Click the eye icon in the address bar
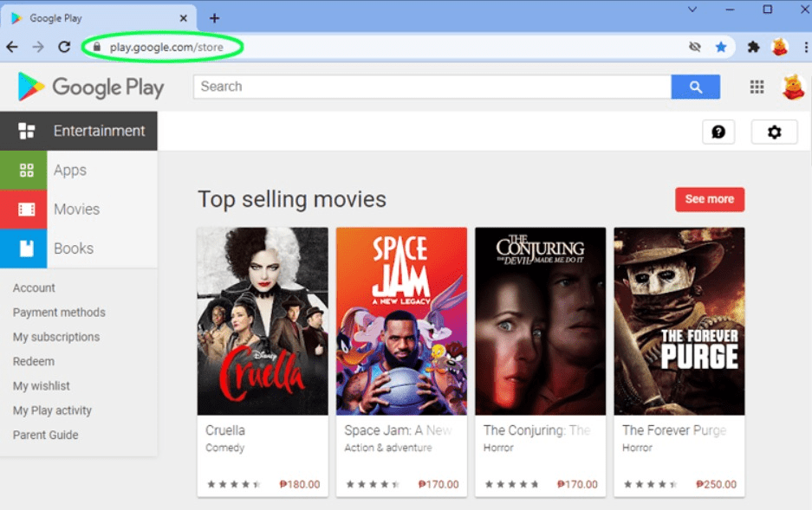The width and height of the screenshot is (812, 510). (x=695, y=47)
